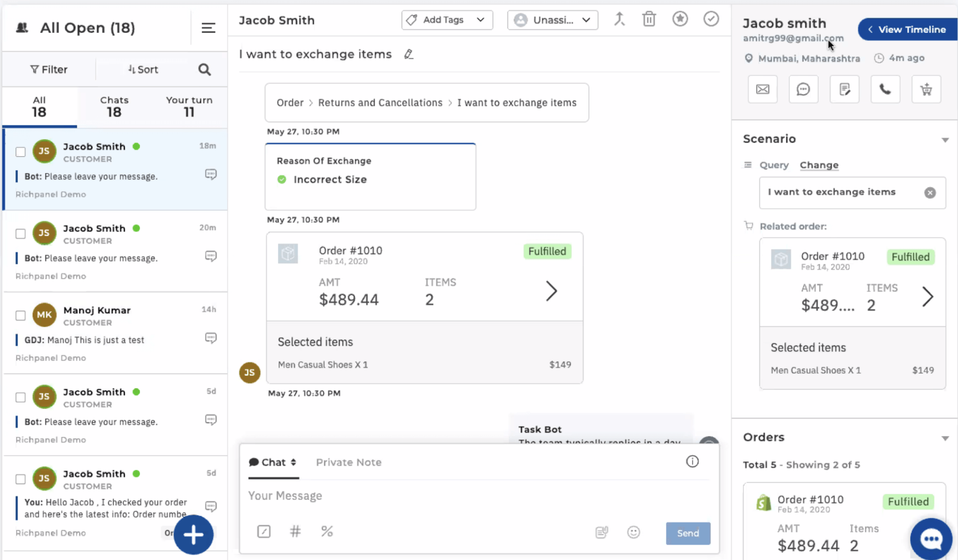This screenshot has height=560, width=958.
Task: Open email contact option for Jacob smith
Action: pyautogui.click(x=762, y=89)
